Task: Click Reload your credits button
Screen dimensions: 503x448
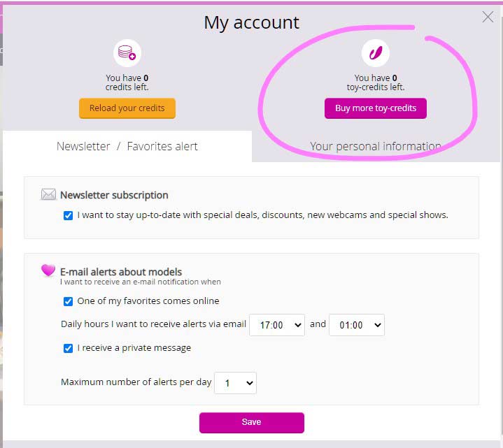Action: pyautogui.click(x=127, y=108)
